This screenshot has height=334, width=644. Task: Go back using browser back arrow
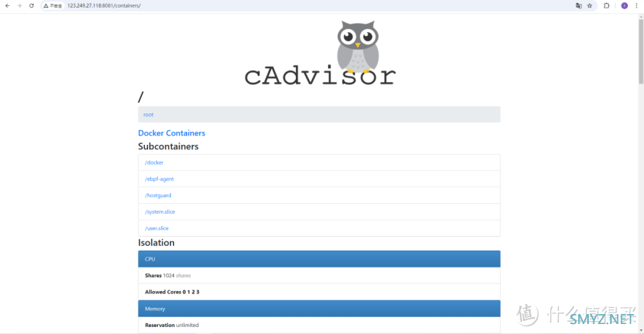tap(8, 5)
